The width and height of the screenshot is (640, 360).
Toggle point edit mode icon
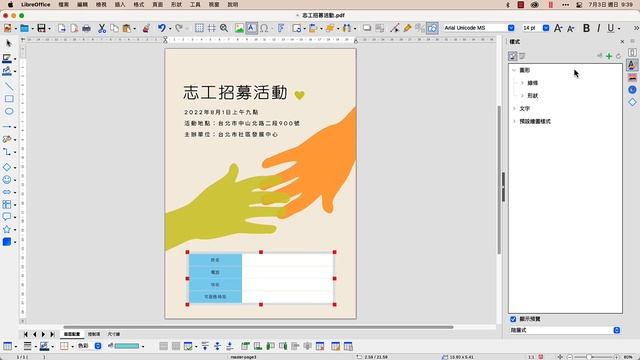394,28
